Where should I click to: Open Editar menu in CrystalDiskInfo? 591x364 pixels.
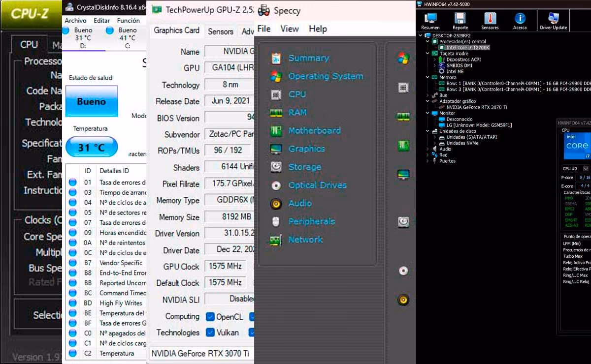click(x=102, y=21)
